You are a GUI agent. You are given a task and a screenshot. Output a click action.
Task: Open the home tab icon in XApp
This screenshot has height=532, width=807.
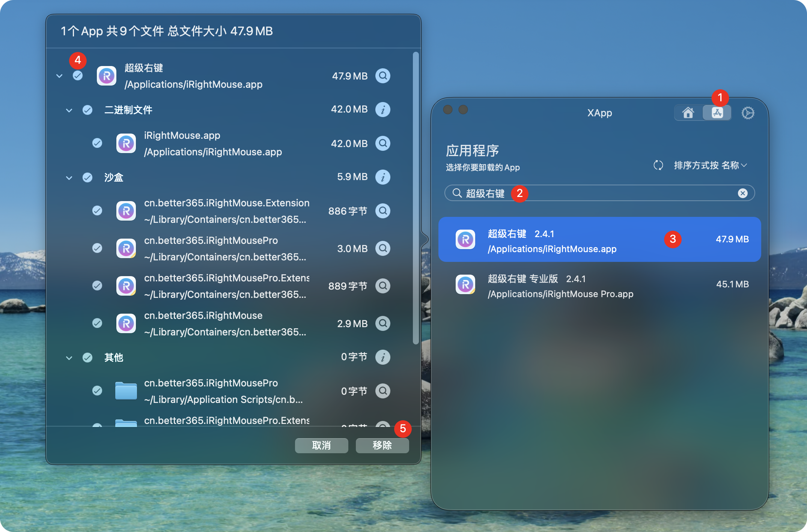688,113
